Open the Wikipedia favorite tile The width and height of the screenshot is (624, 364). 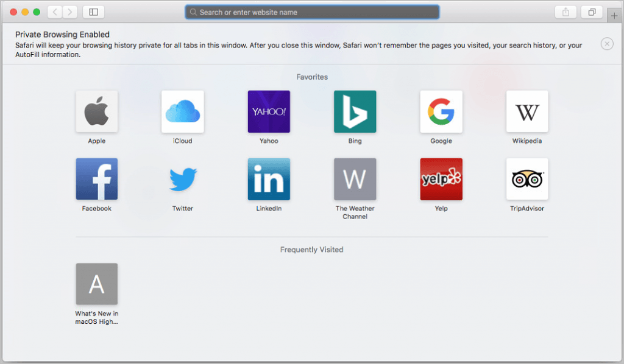point(527,111)
